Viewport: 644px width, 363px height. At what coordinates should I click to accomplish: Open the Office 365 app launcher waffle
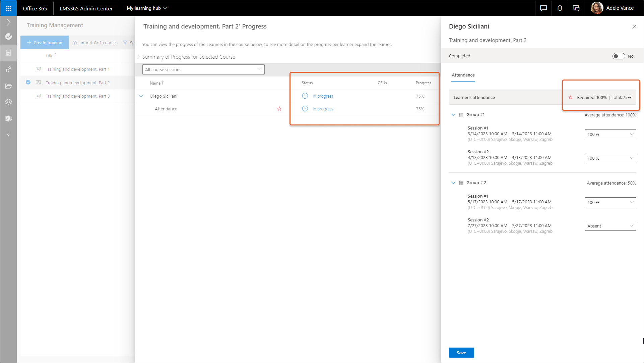(8, 8)
